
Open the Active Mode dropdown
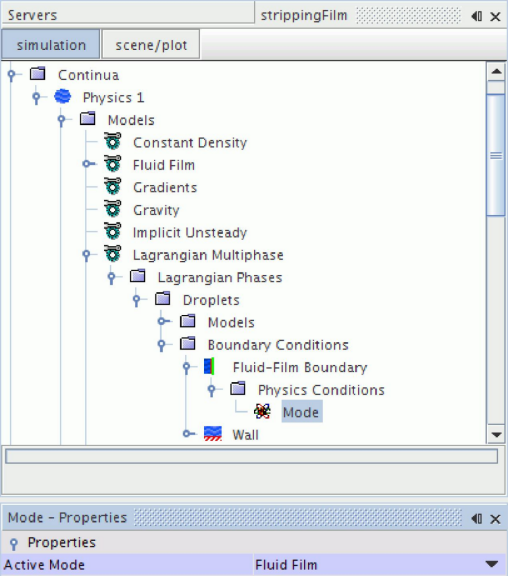pos(492,564)
